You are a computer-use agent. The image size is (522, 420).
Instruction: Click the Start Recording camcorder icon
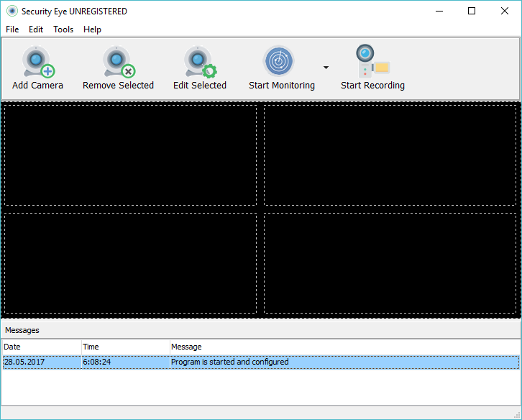(x=372, y=62)
